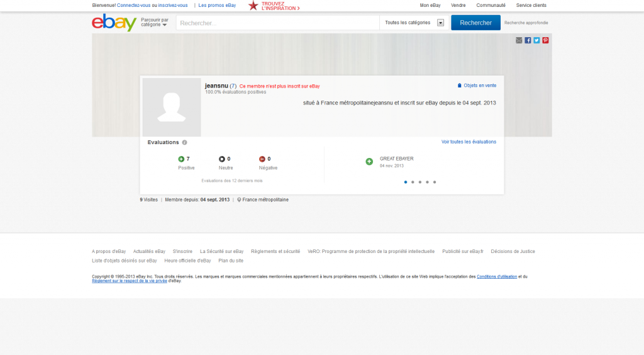The image size is (644, 355).
Task: Share profile on Twitter icon
Action: tap(536, 40)
